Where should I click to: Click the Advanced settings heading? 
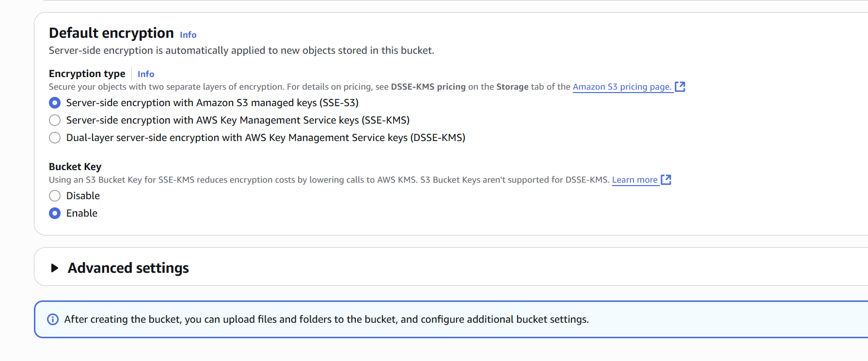pos(128,268)
